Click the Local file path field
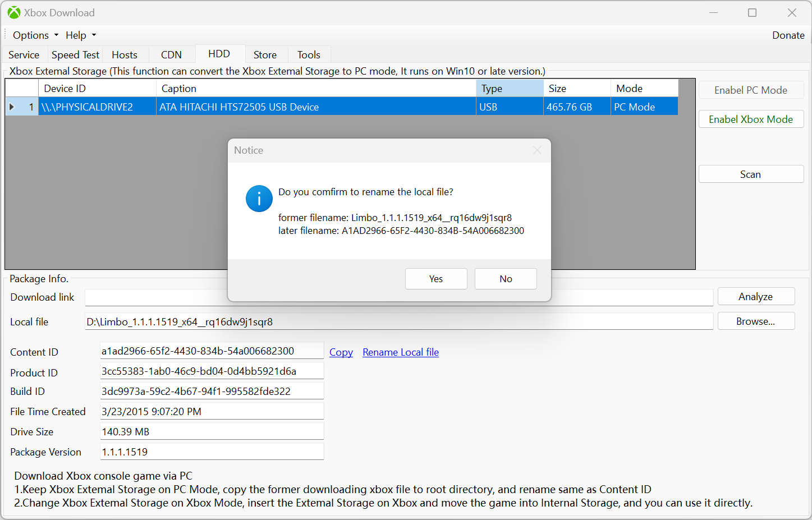The image size is (812, 520). (x=399, y=321)
